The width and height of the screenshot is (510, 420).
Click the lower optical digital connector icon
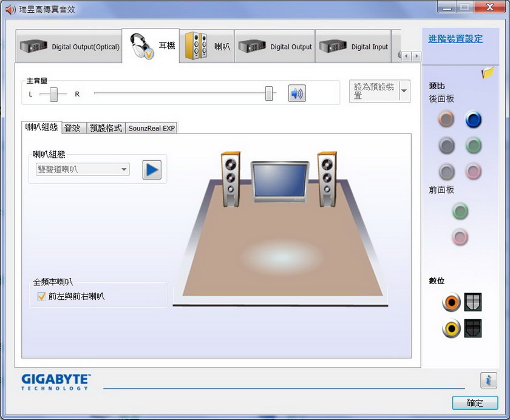tap(472, 328)
